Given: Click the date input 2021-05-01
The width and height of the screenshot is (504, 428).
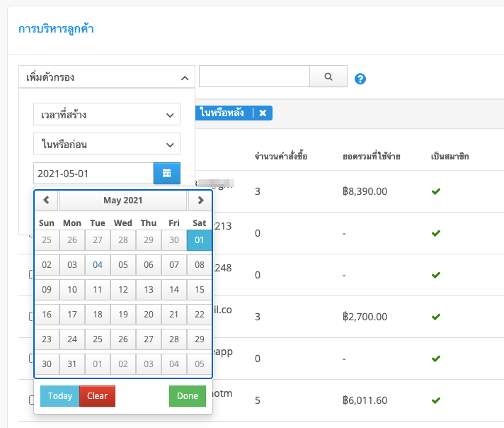Looking at the screenshot, I should (93, 174).
